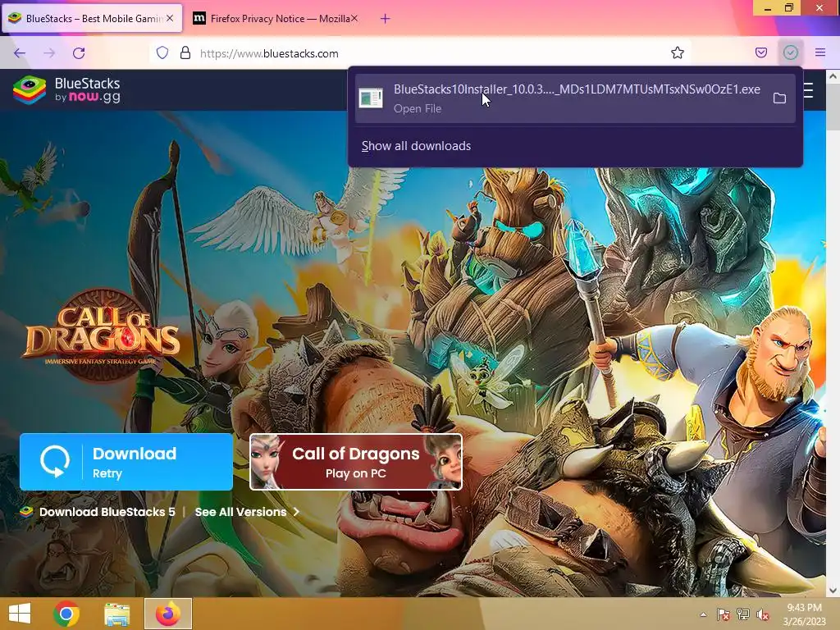Open the Action Center flag icon
Viewport: 840px width, 630px height.
(724, 614)
